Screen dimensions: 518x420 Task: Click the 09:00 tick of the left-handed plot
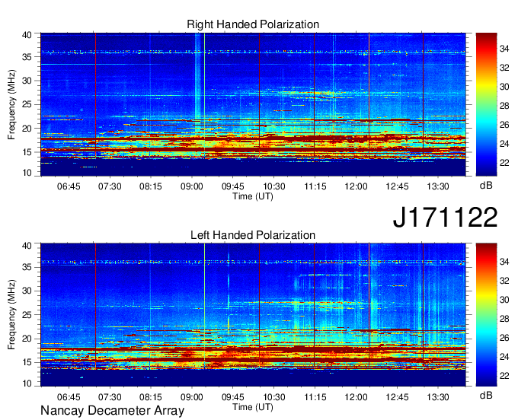tap(192, 396)
